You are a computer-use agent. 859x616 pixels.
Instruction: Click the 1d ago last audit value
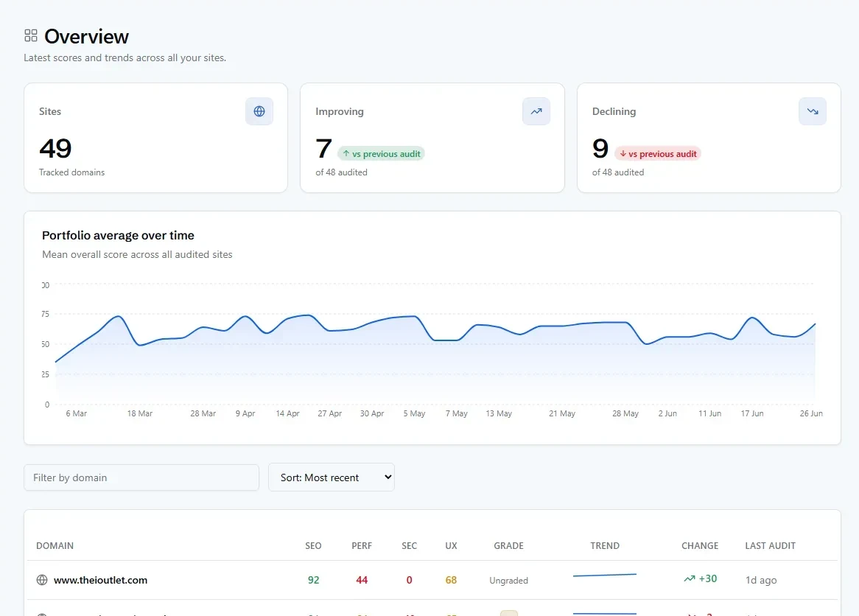point(761,580)
